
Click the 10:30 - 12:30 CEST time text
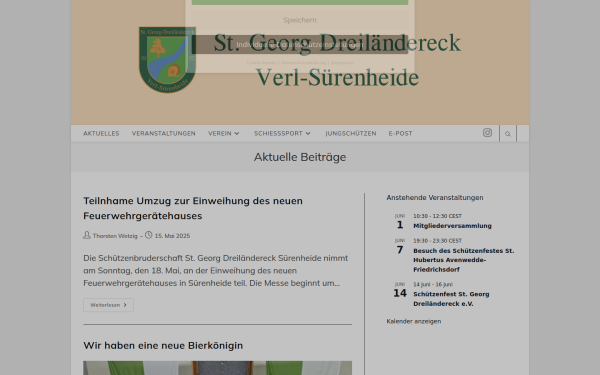click(437, 216)
